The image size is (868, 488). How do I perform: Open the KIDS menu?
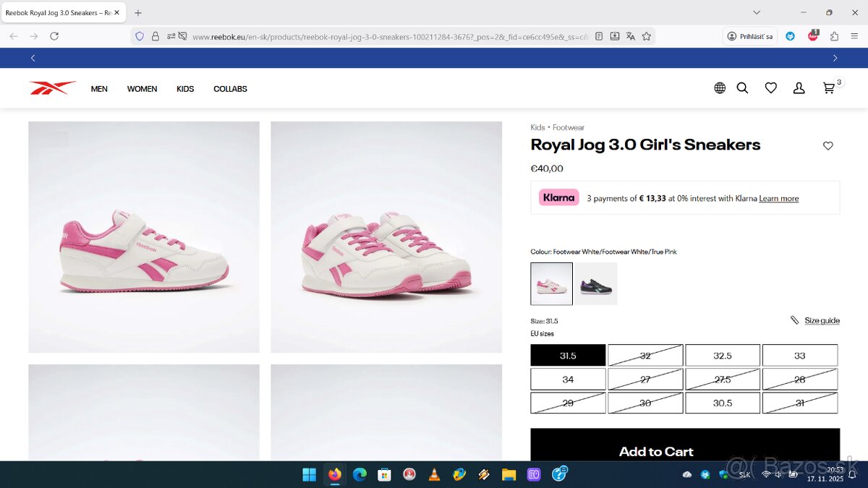click(x=185, y=88)
